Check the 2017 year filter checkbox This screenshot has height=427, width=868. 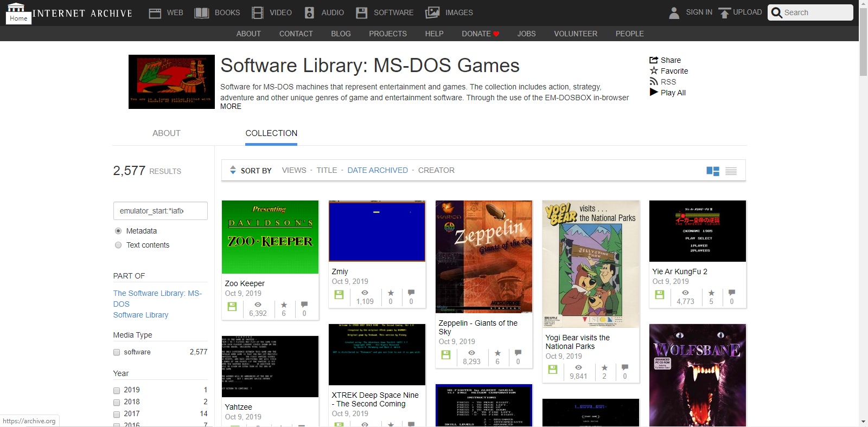click(117, 414)
